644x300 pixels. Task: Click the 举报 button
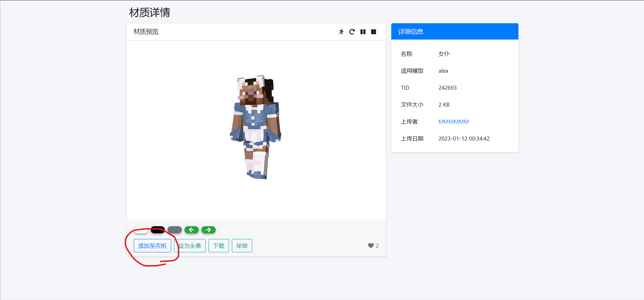pyautogui.click(x=242, y=246)
